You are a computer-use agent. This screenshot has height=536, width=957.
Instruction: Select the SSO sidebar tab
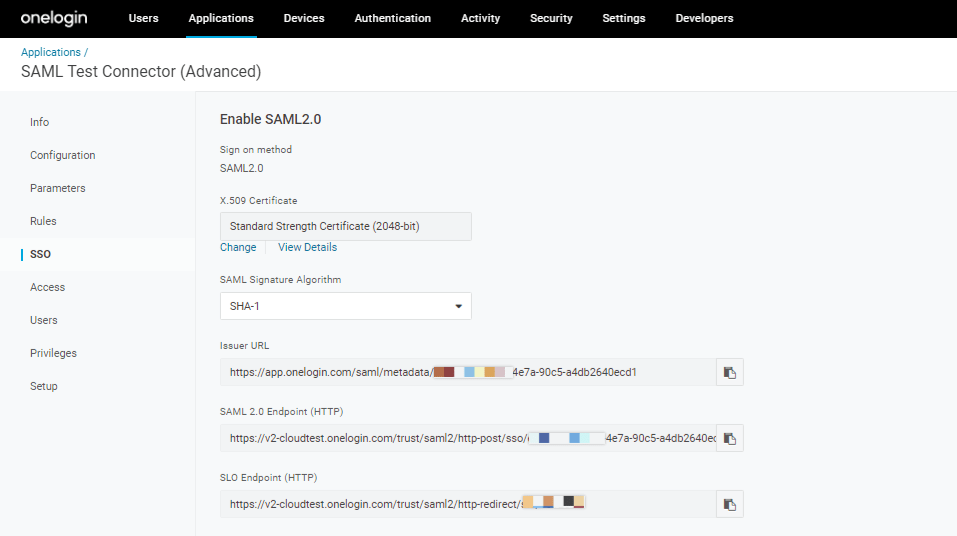[40, 254]
